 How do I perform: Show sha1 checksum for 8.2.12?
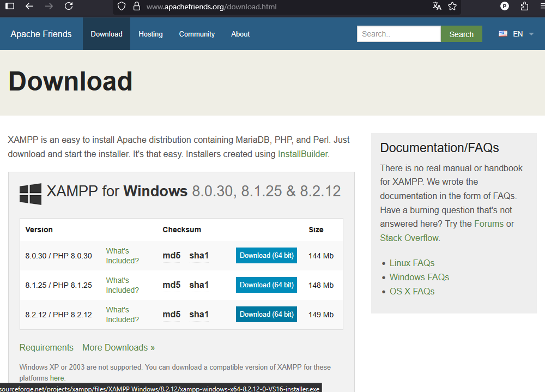[x=199, y=315]
